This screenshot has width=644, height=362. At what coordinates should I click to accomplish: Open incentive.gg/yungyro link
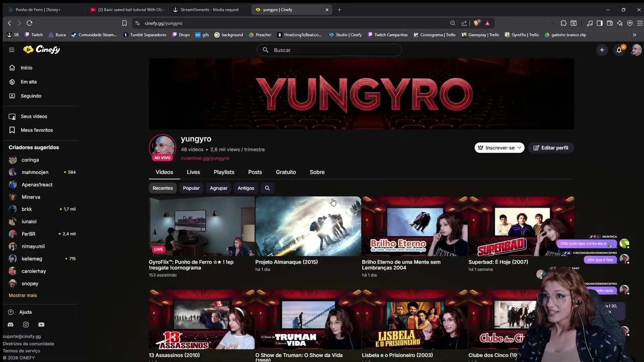205,158
